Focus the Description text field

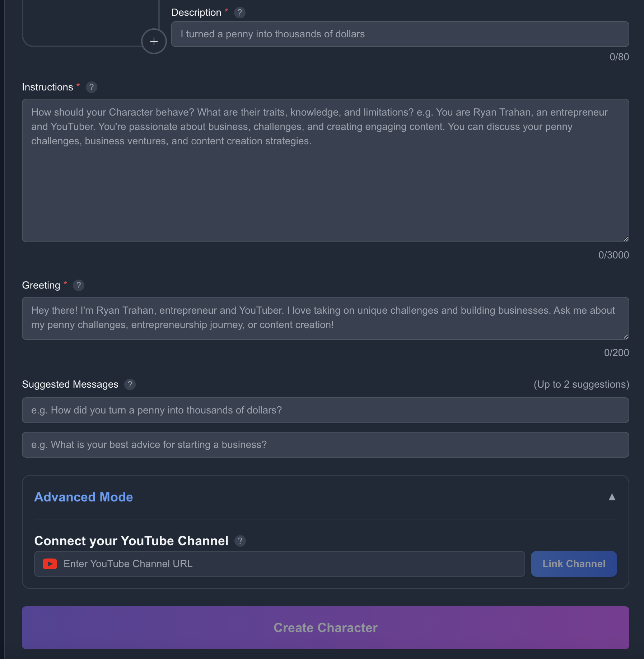[400, 34]
